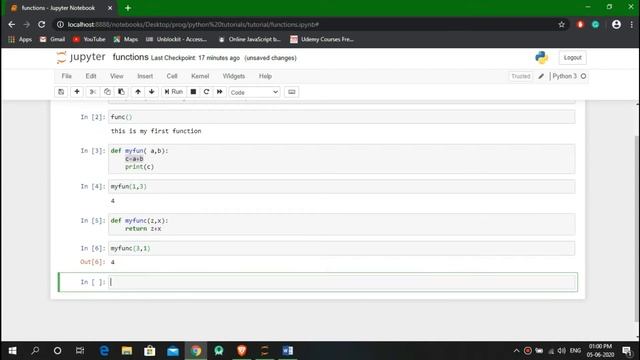Click the Logout button

tap(572, 58)
